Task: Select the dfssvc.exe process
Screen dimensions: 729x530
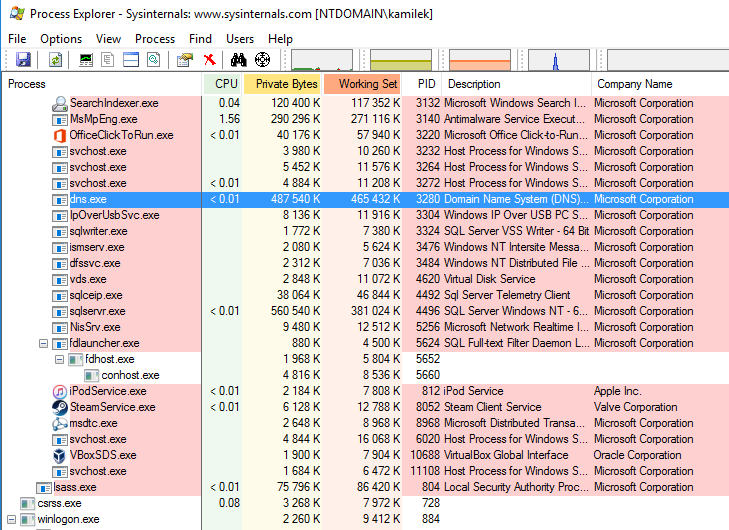Action: (x=95, y=263)
